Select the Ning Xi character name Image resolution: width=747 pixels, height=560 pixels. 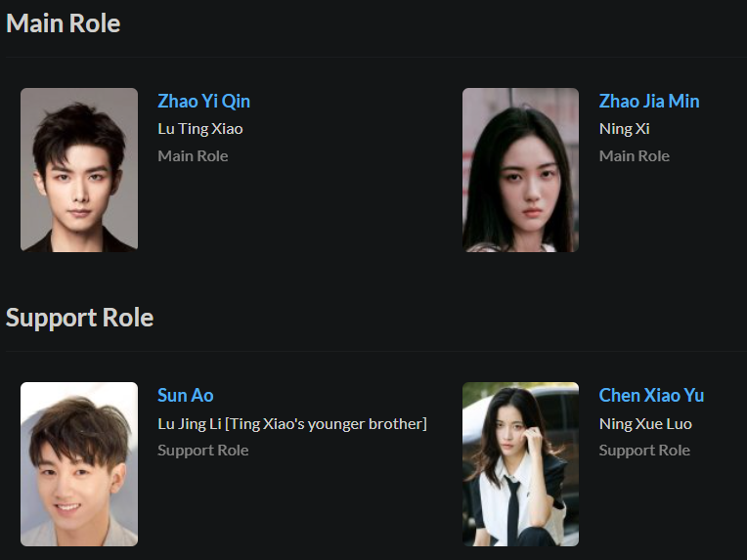click(x=624, y=129)
